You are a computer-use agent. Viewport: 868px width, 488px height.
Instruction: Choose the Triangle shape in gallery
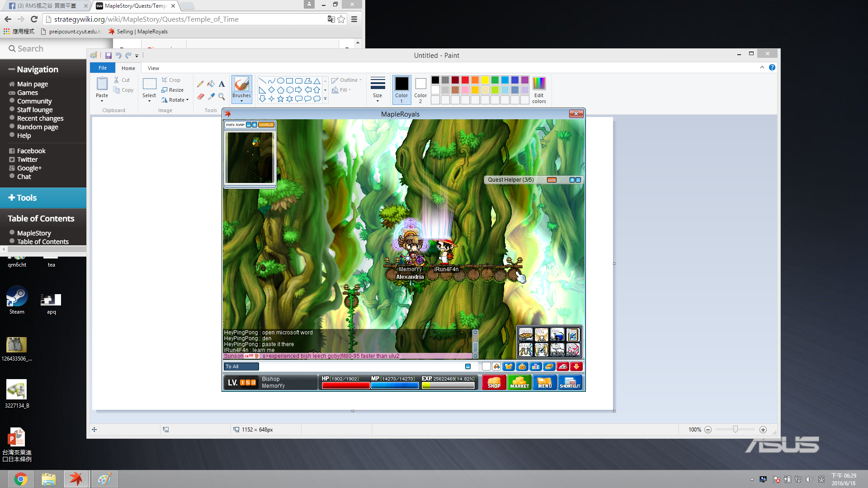317,81
